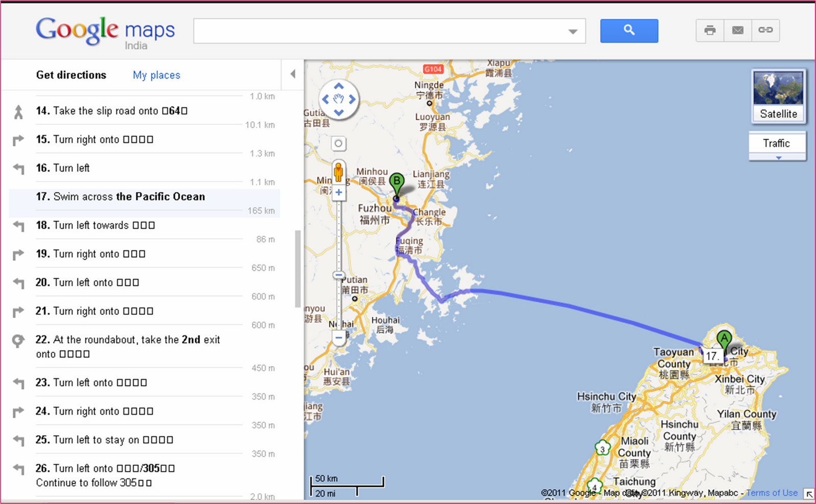Open the Get directions tab
This screenshot has width=816, height=504.
71,75
